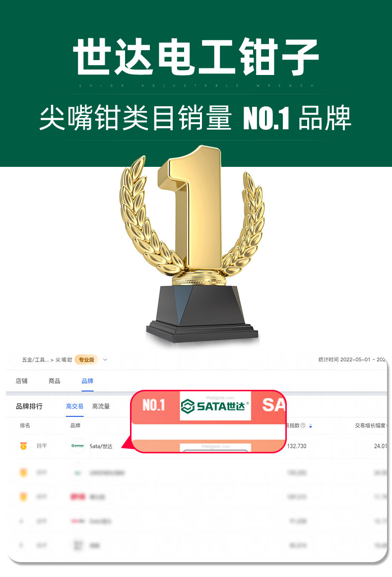
Task: Click the help icon beside 交易指数
Action: pyautogui.click(x=303, y=426)
